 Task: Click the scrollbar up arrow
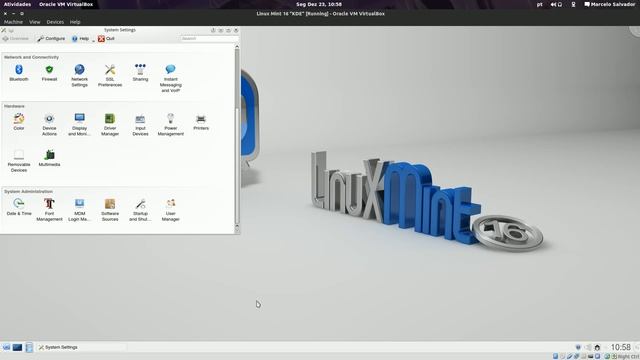click(x=237, y=47)
